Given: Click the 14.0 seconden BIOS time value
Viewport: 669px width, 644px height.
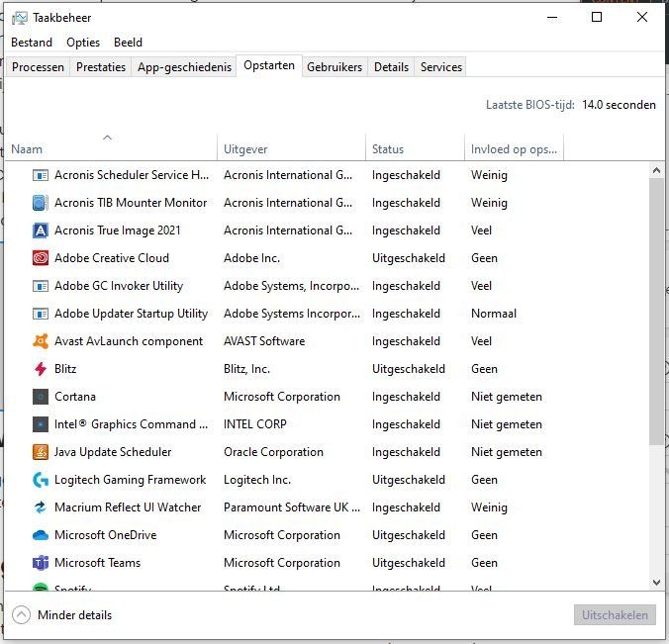Looking at the screenshot, I should pyautogui.click(x=619, y=105).
